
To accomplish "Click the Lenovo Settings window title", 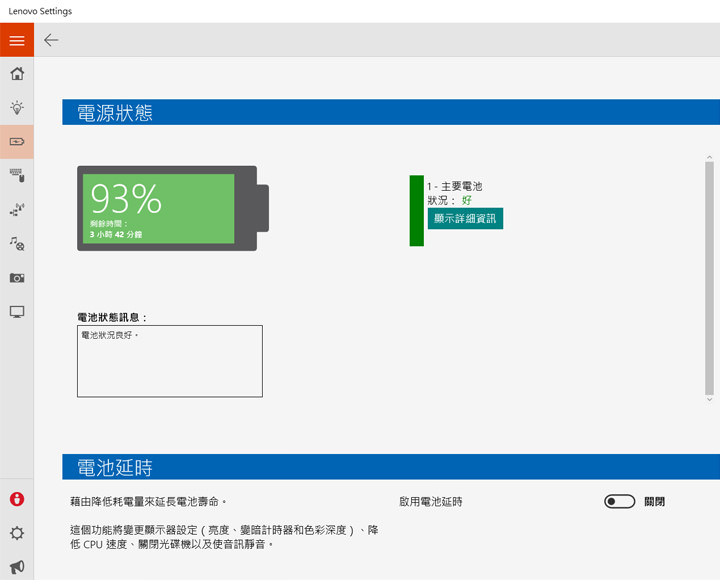I will [40, 11].
